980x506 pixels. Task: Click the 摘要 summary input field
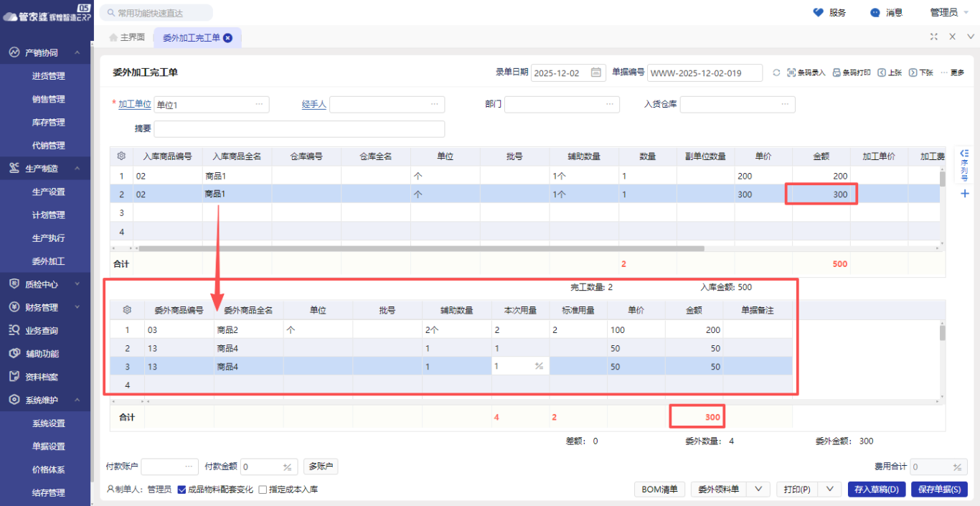[x=299, y=128]
